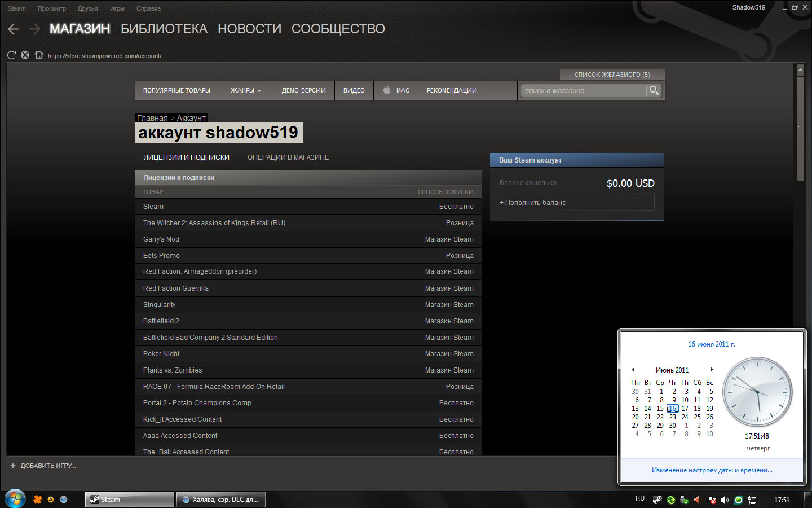Open the Просмотр menu

tap(52, 8)
